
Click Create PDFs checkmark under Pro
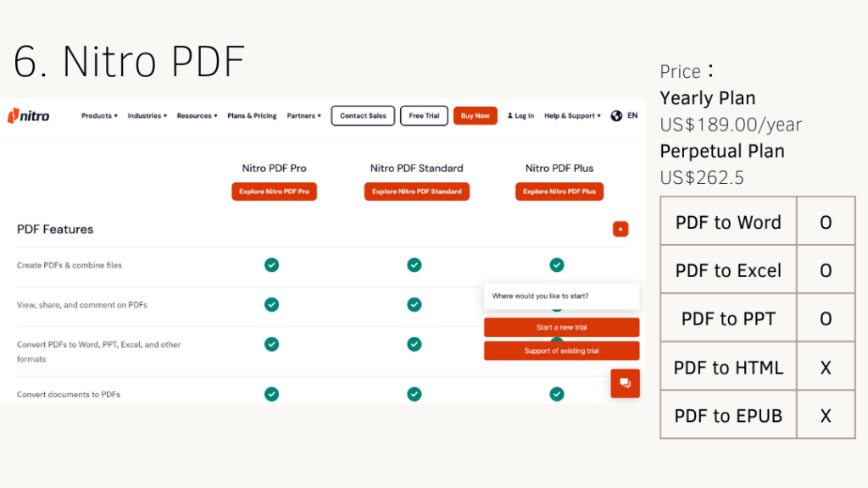[271, 265]
